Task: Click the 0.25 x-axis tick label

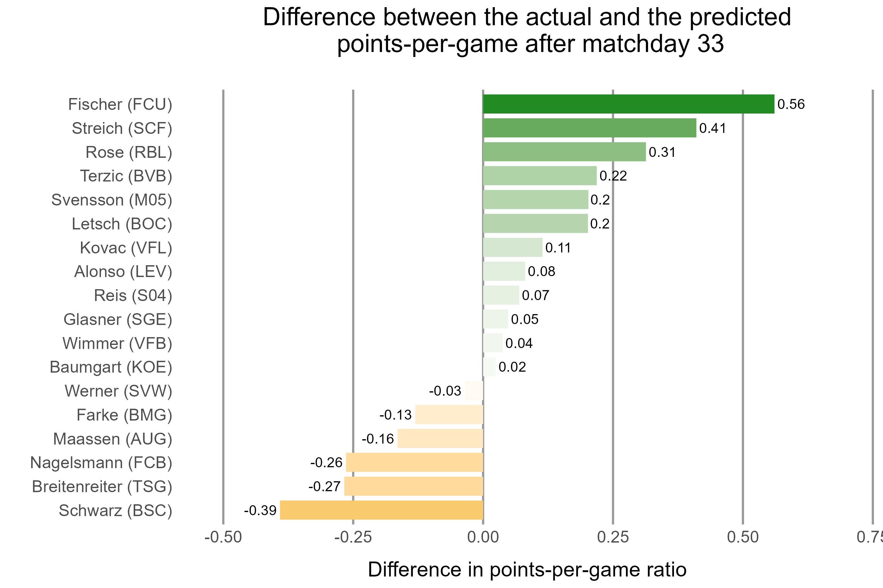Action: (613, 537)
